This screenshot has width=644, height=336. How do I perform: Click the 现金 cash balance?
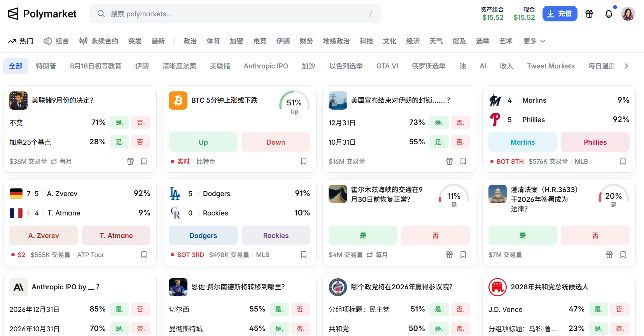(524, 14)
